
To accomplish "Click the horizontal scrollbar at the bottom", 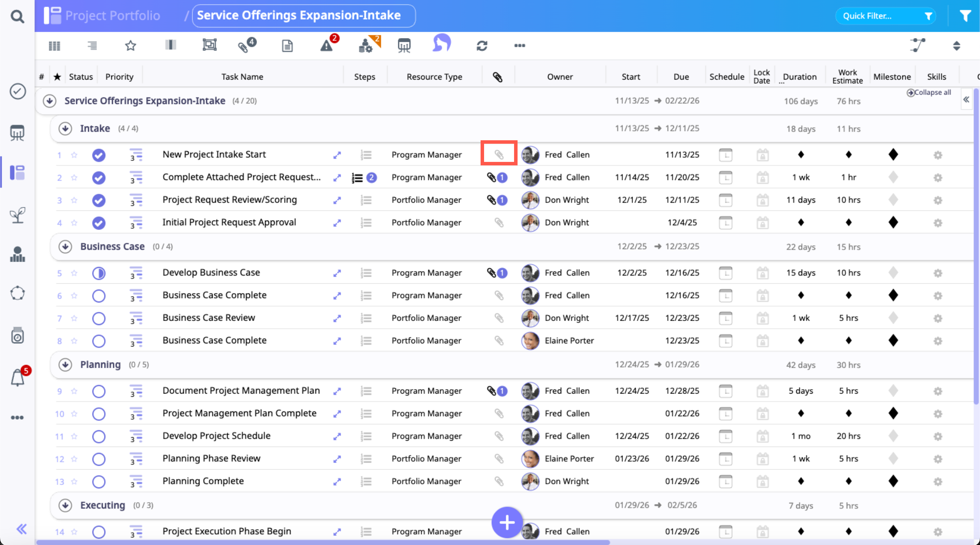I will coord(323,542).
